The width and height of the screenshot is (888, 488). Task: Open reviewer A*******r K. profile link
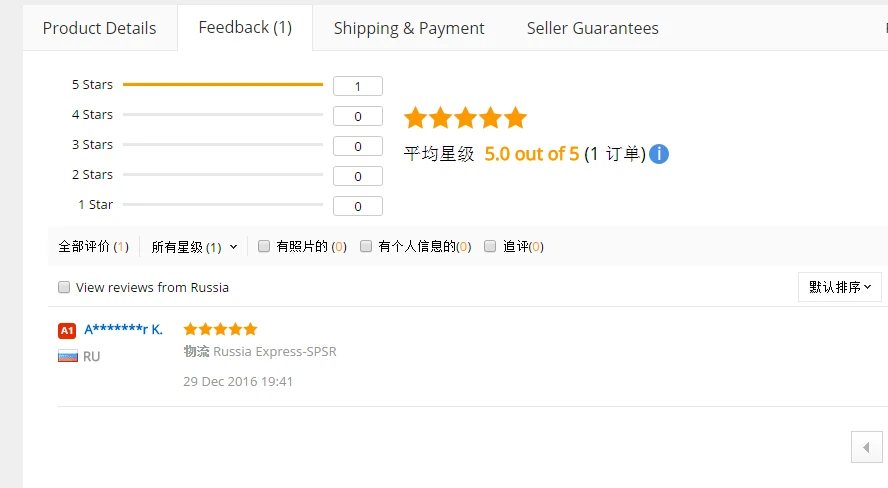pos(123,329)
